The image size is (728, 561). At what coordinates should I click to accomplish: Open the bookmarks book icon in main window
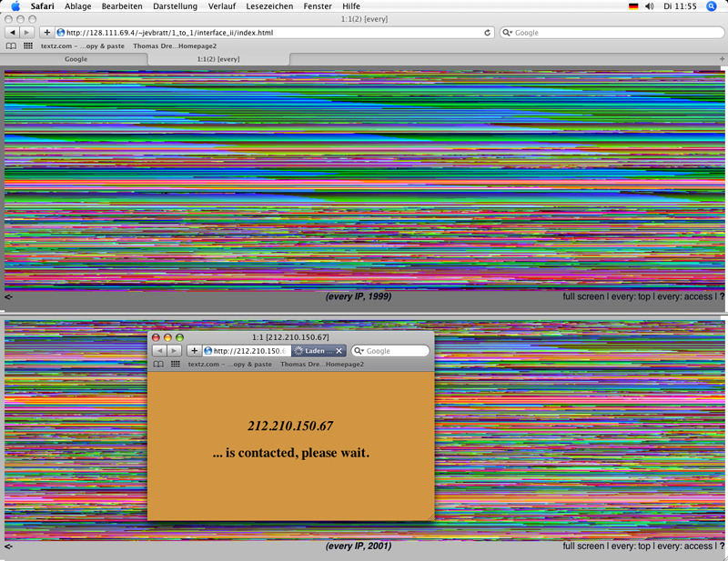11,45
